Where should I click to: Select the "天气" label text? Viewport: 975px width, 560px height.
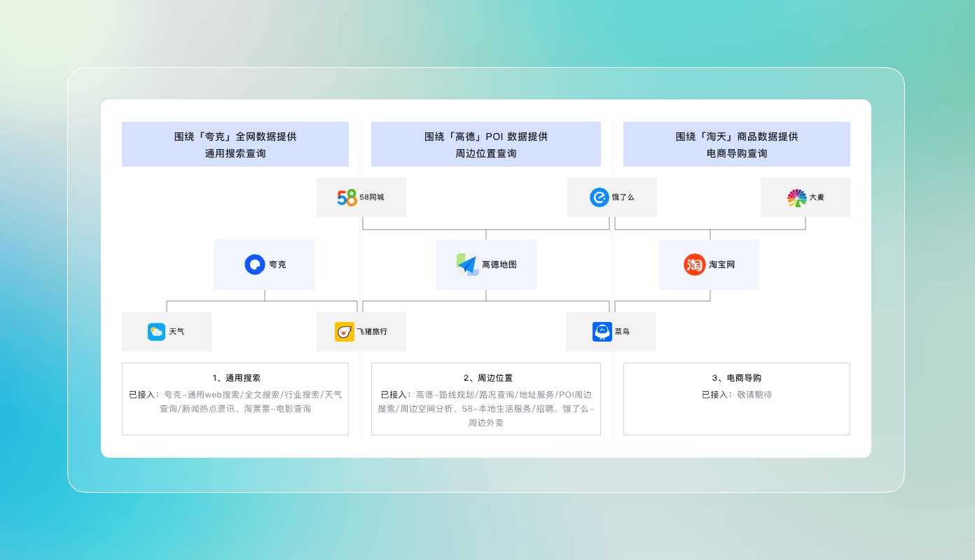[177, 332]
